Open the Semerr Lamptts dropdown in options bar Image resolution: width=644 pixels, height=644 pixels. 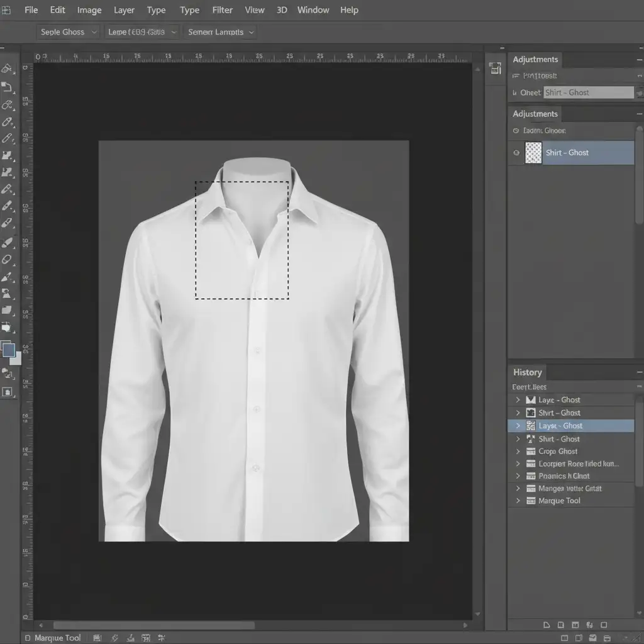click(221, 32)
